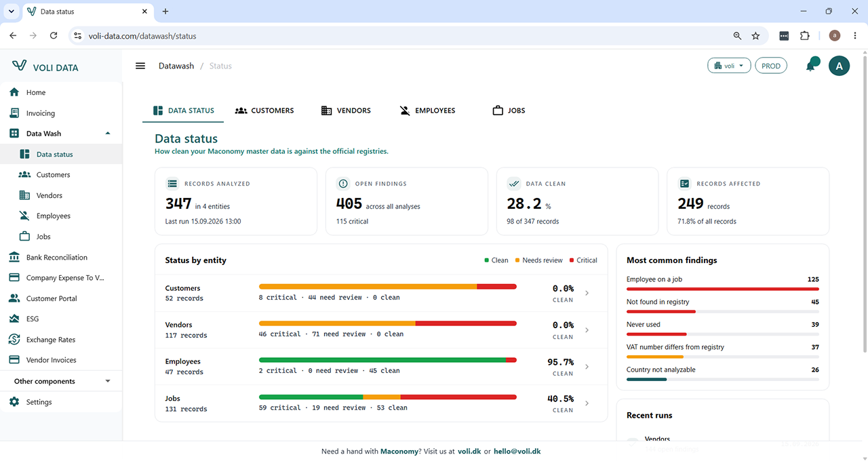Click the orange Needs review legend item

(539, 260)
